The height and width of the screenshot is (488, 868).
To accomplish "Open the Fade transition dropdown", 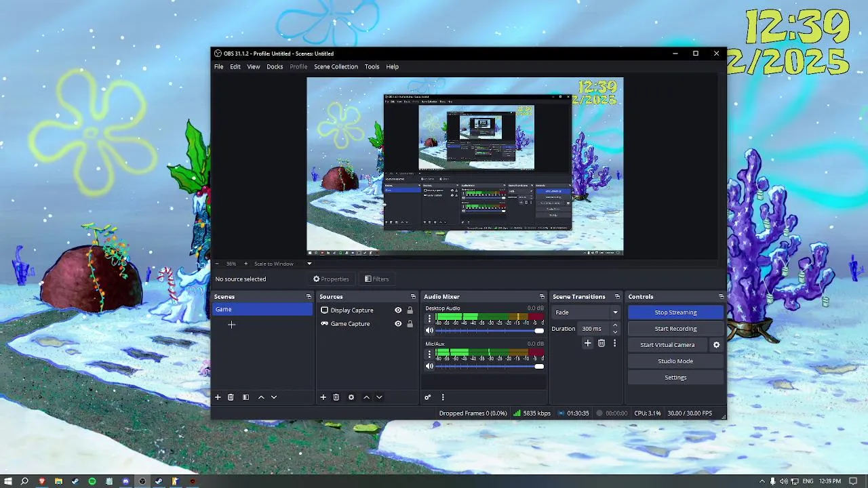I will (x=586, y=312).
